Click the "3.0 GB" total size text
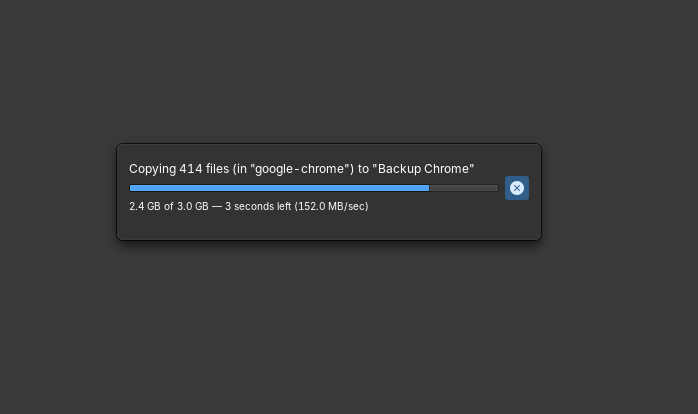Image resolution: width=698 pixels, height=414 pixels. click(x=193, y=206)
